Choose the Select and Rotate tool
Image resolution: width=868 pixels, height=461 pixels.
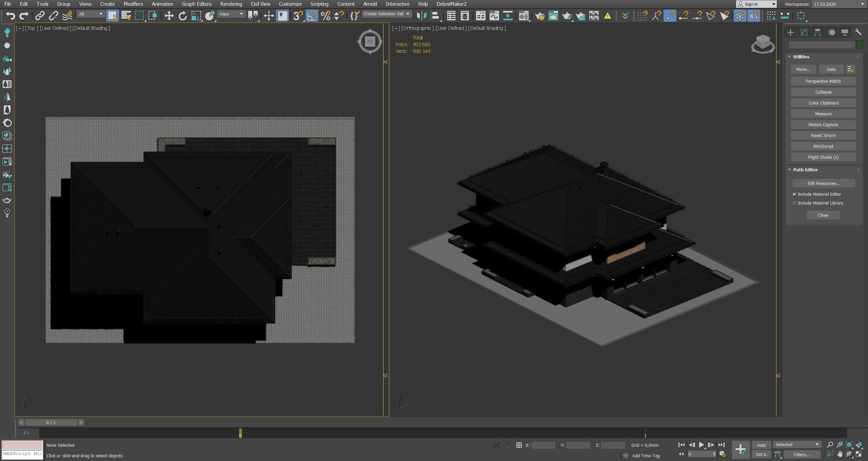[x=182, y=16]
